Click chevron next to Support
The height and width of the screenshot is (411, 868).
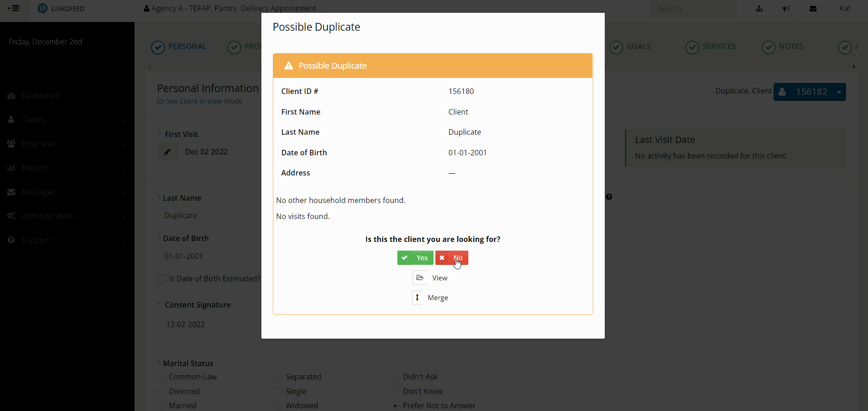coord(124,241)
